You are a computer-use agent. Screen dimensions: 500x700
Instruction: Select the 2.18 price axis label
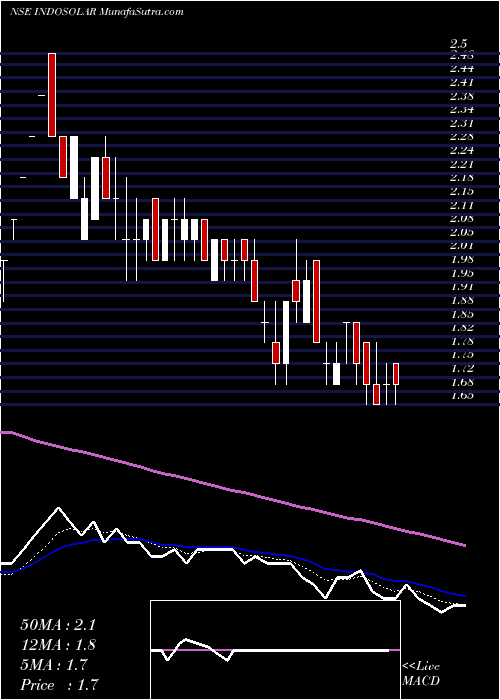(x=462, y=178)
